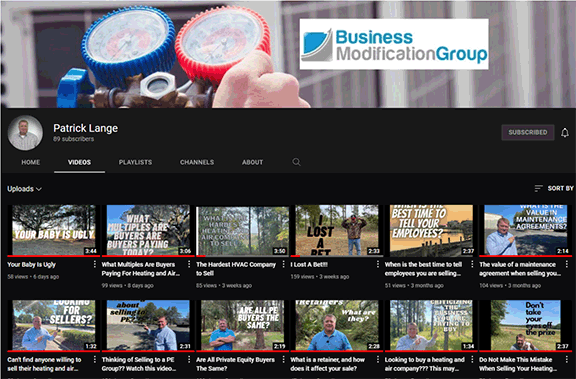Go to the Playlists tab
The image size is (576, 379).
coord(135,162)
